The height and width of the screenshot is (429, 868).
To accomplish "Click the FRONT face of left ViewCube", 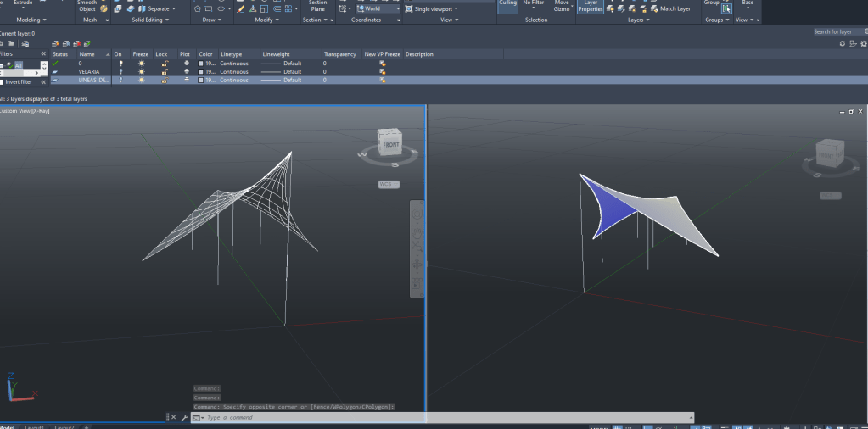I will [391, 144].
